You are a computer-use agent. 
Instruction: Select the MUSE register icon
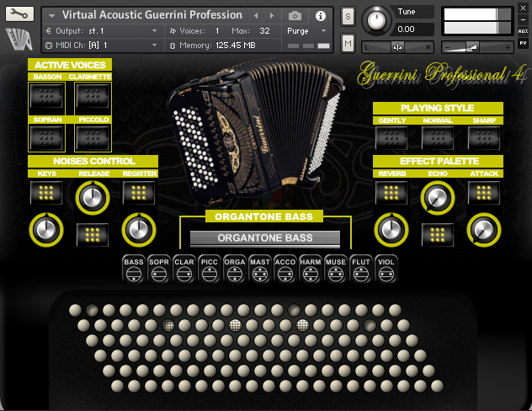[x=336, y=267]
